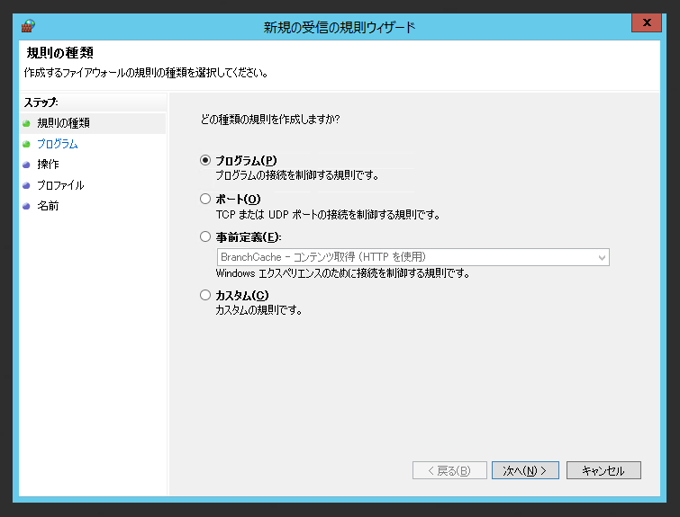
Task: Click the キャンセル button
Action: [603, 470]
